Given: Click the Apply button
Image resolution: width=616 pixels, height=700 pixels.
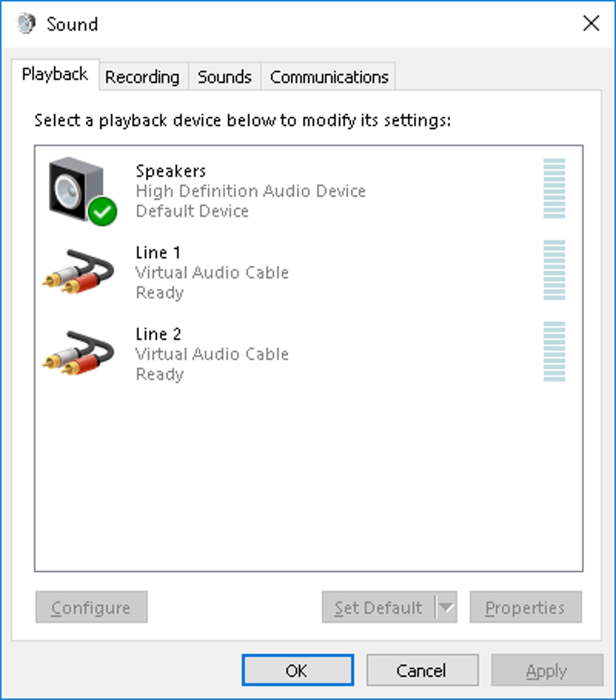Looking at the screenshot, I should [x=547, y=670].
